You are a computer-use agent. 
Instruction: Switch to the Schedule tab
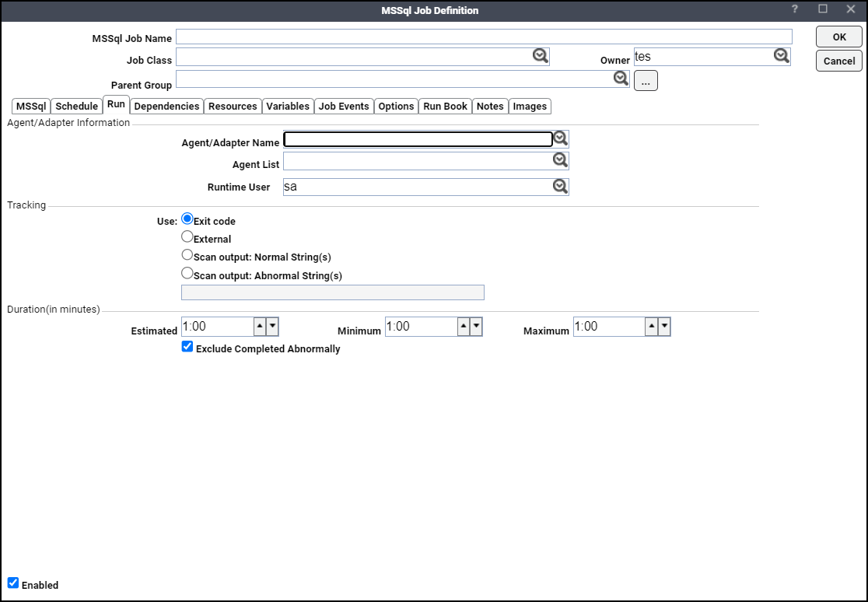coord(76,107)
